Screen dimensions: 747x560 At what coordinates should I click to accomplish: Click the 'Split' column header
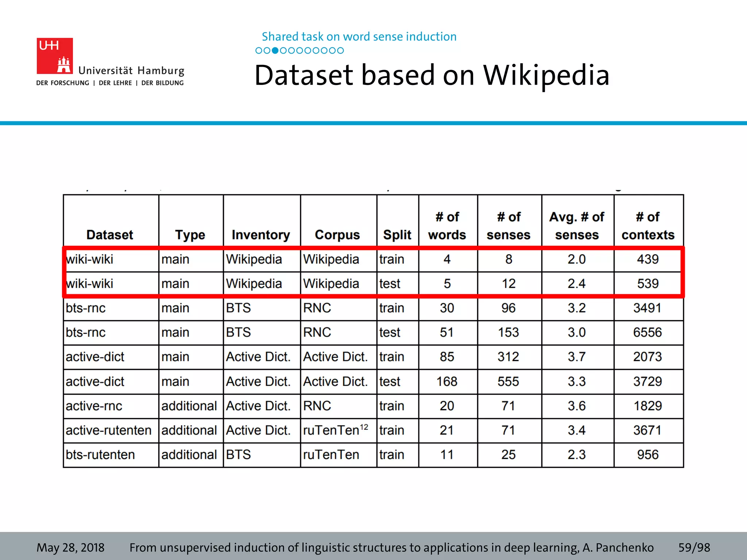click(397, 235)
